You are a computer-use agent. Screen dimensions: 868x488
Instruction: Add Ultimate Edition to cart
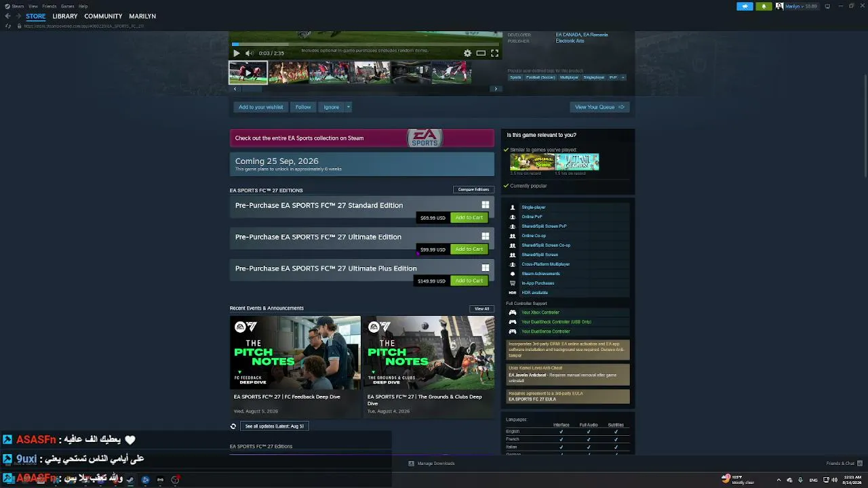click(469, 249)
